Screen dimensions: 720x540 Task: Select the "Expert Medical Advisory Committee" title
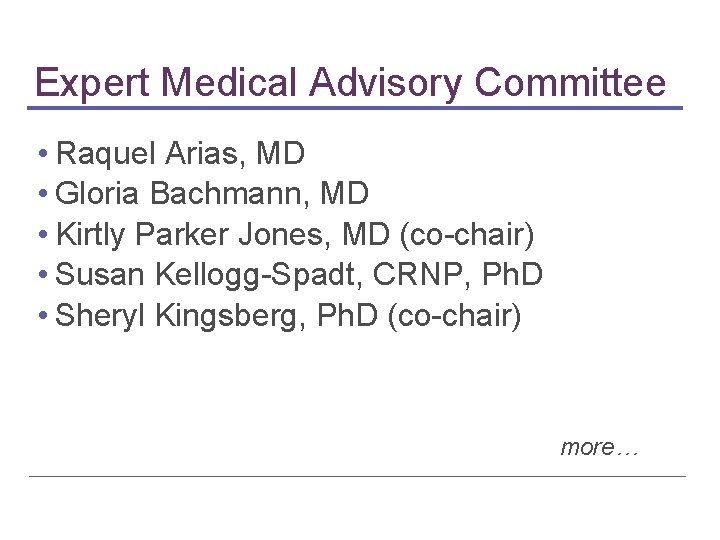coord(349,82)
